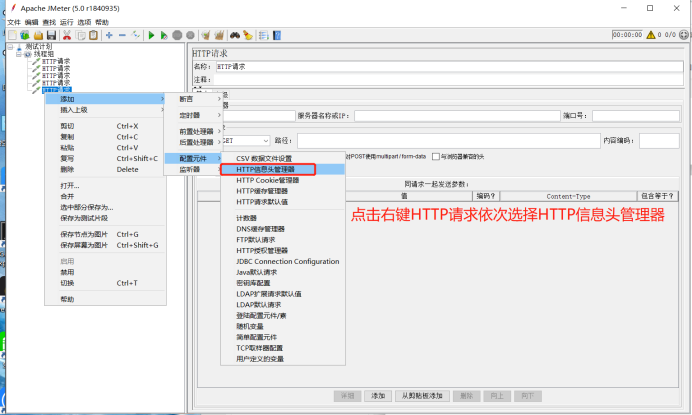Click the Toggle enable/disable toolbar icon

pyautogui.click(x=135, y=35)
